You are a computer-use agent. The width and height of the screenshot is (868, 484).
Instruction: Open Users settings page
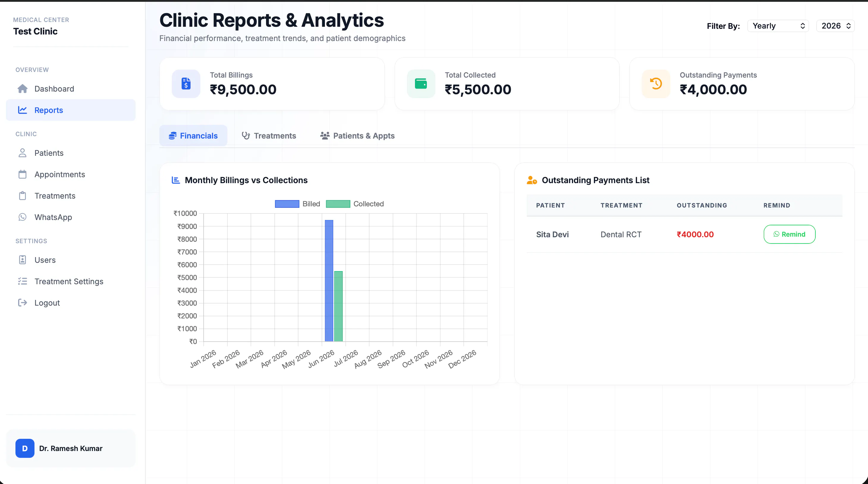71,260
